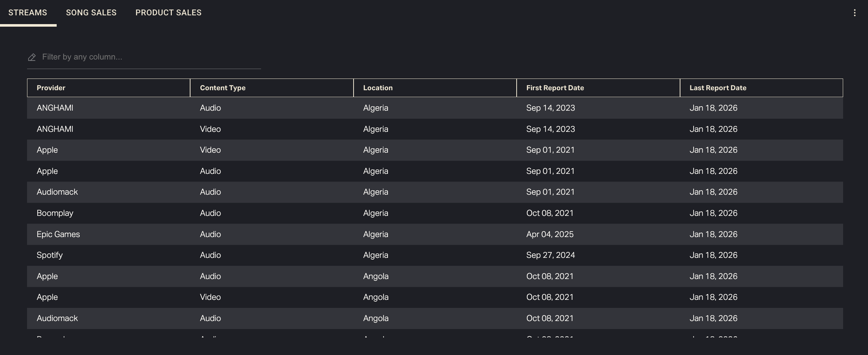Click the Spotify provider cell

[x=49, y=255]
